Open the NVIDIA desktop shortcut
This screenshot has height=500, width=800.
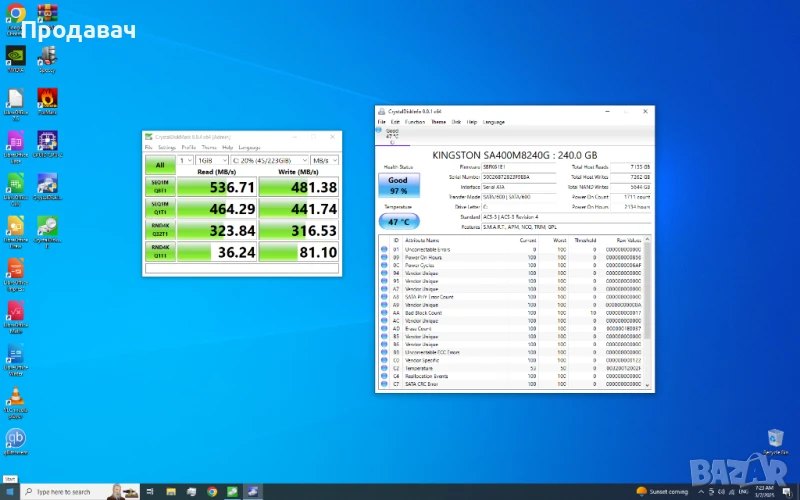tap(15, 55)
